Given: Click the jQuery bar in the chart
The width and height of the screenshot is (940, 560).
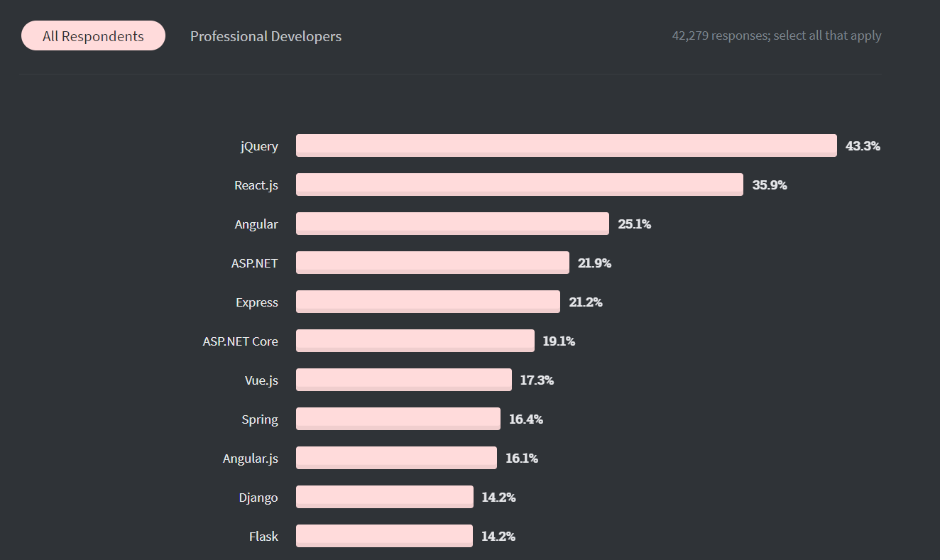Looking at the screenshot, I should pos(567,146).
